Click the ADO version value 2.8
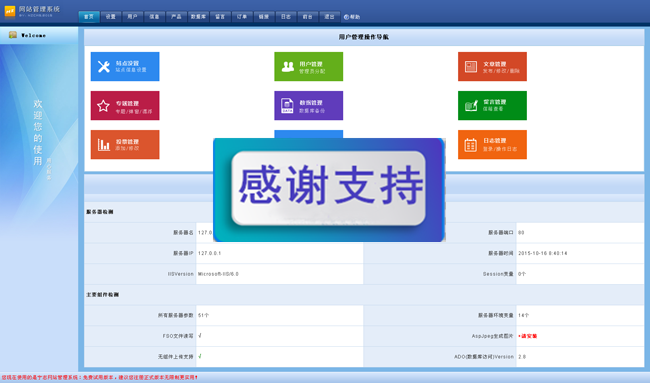Viewport: 650px width, 383px height. pos(522,357)
